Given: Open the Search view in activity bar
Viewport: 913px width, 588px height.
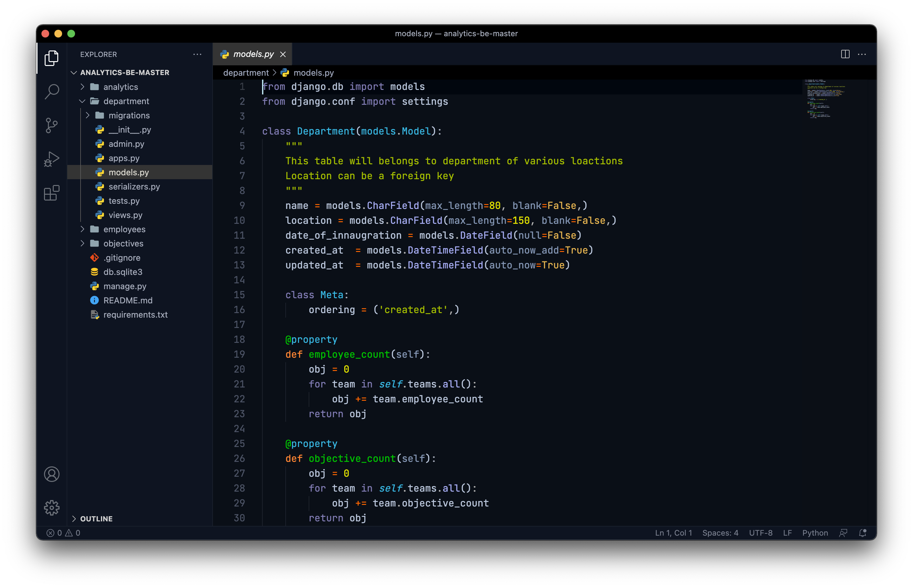Looking at the screenshot, I should click(x=51, y=92).
